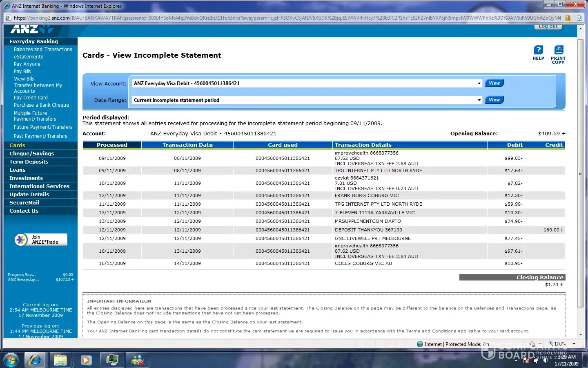Click the blue HELP question mark icon
Screen dimensions: 588x368
(538, 50)
